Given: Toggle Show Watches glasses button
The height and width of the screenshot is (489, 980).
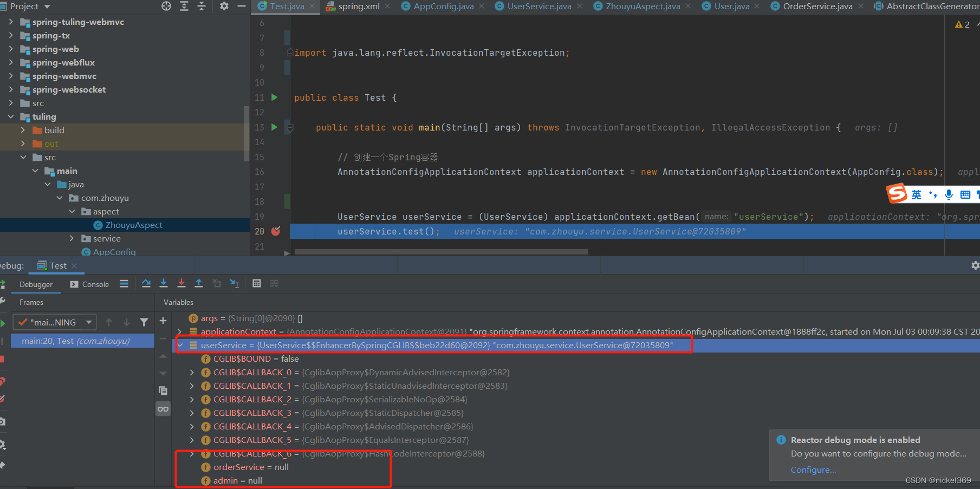Looking at the screenshot, I should (163, 409).
